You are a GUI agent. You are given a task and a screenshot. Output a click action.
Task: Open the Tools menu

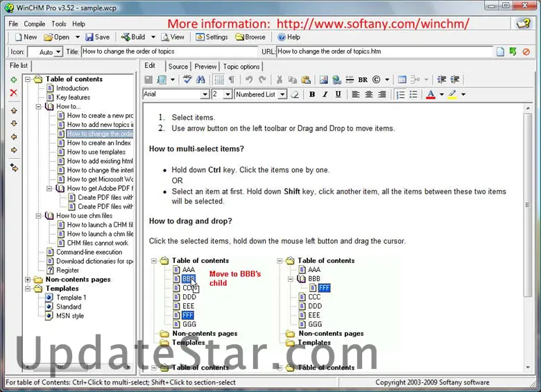[59, 24]
